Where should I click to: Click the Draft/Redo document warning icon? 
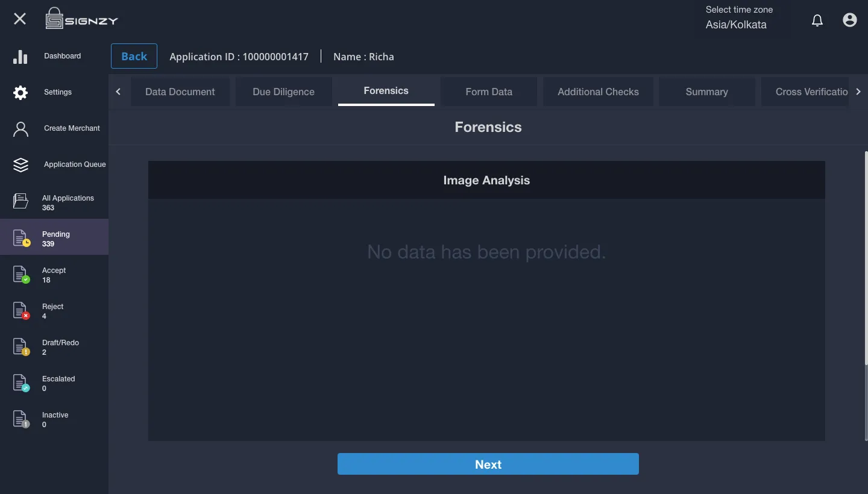pyautogui.click(x=22, y=346)
